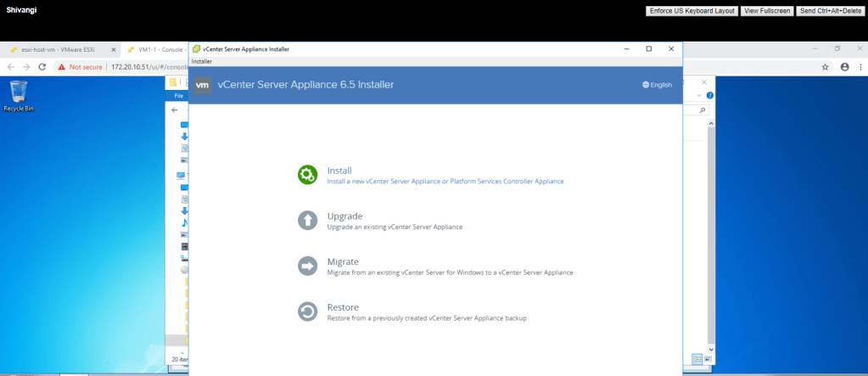Open the English language selector
The image size is (868, 376).
(657, 85)
